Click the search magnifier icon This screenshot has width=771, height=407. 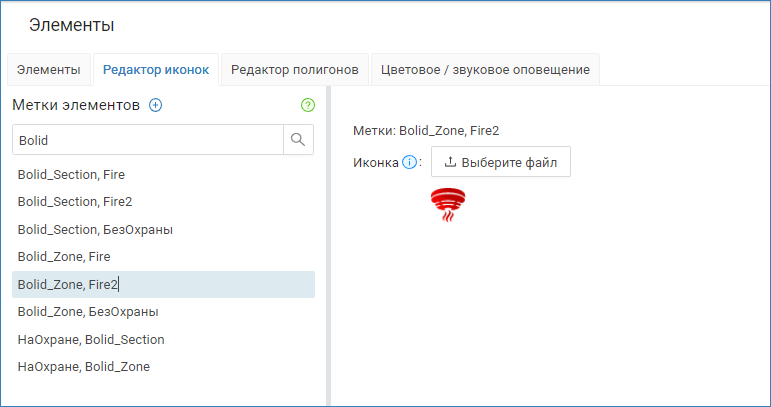pos(298,140)
